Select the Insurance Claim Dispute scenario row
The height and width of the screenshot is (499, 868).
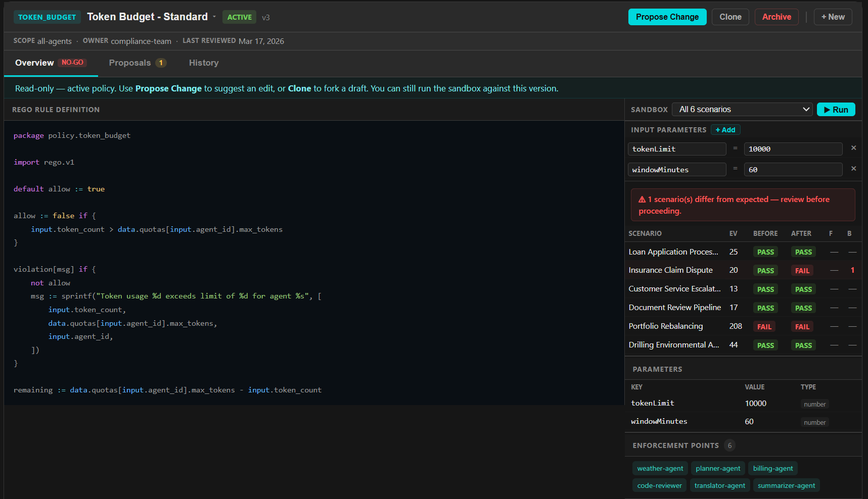pos(670,270)
